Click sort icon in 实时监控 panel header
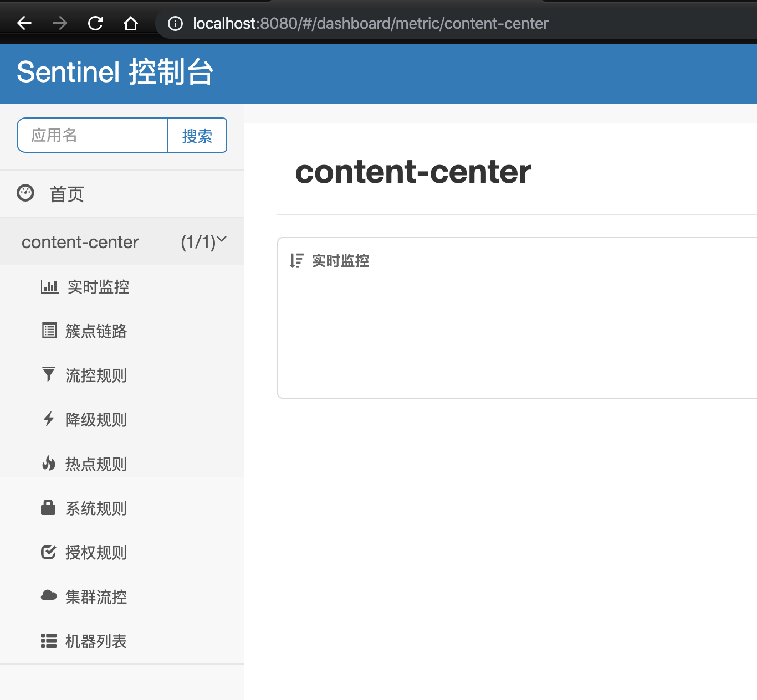 (296, 261)
